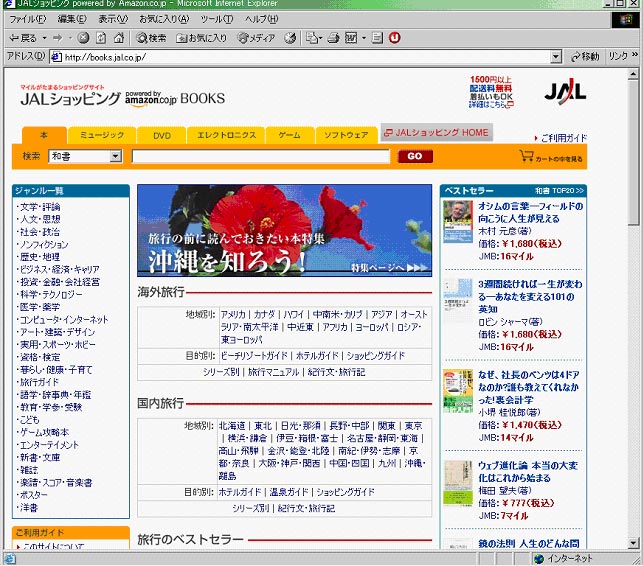The image size is (643, 566).
Task: Open the 編集(E) menu
Action: [x=72, y=19]
